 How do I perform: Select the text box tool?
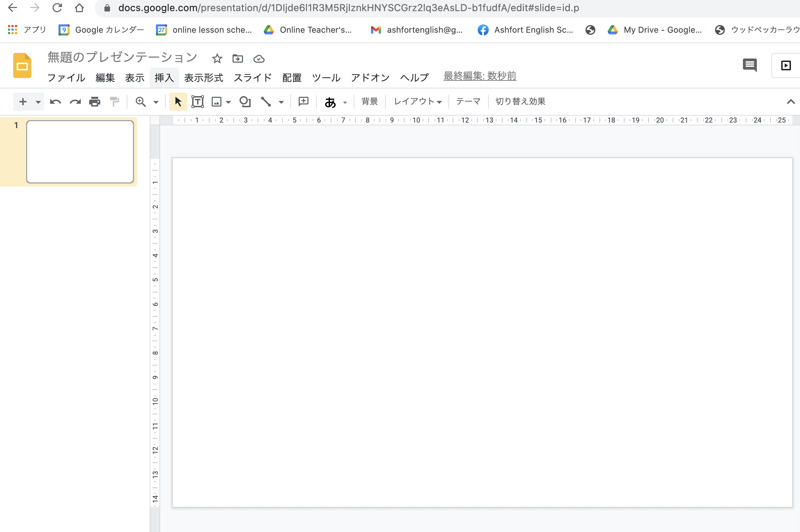[198, 102]
